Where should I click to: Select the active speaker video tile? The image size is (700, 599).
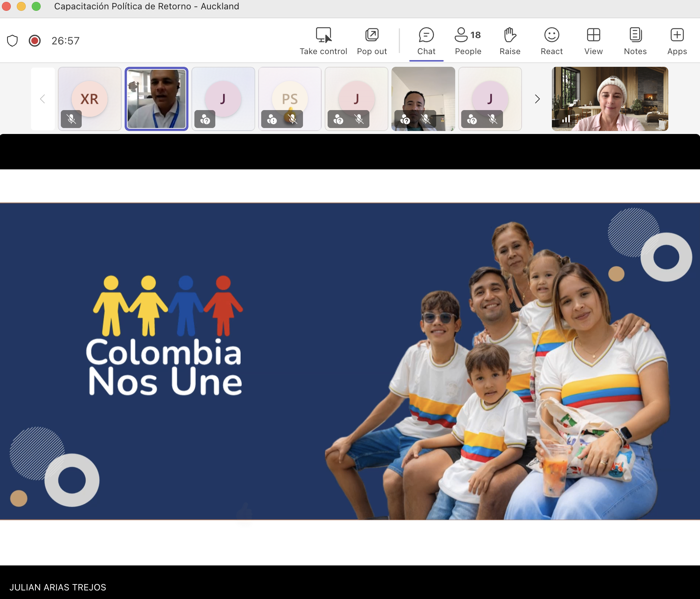tap(156, 99)
